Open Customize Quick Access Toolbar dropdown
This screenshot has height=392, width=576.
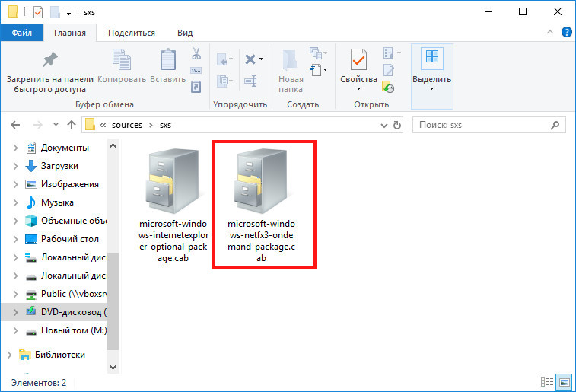[68, 13]
